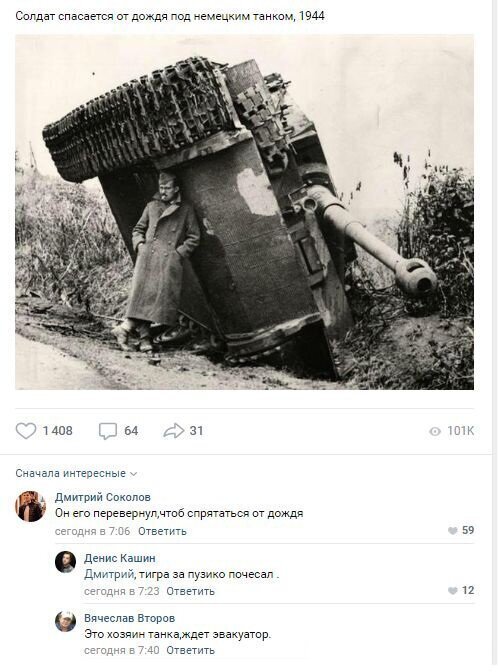Open Денис Кашин's profile name link
The width and height of the screenshot is (498, 672).
[120, 558]
